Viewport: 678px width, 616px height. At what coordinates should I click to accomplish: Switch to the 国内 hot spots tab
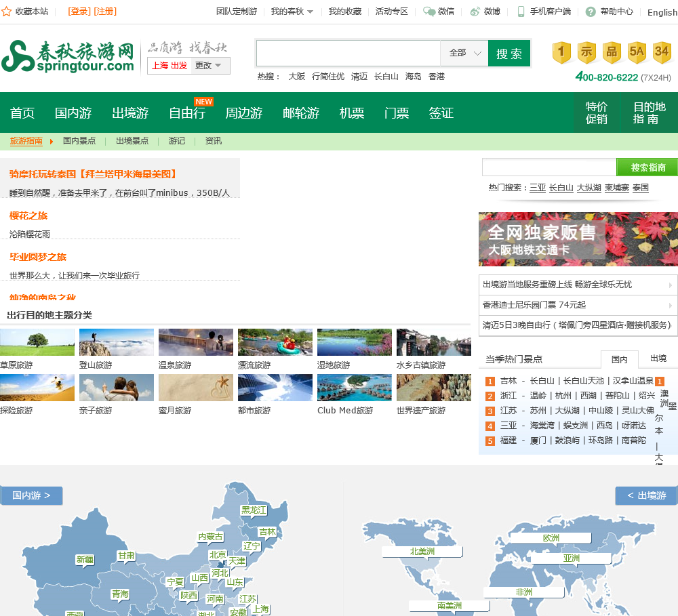click(x=619, y=359)
